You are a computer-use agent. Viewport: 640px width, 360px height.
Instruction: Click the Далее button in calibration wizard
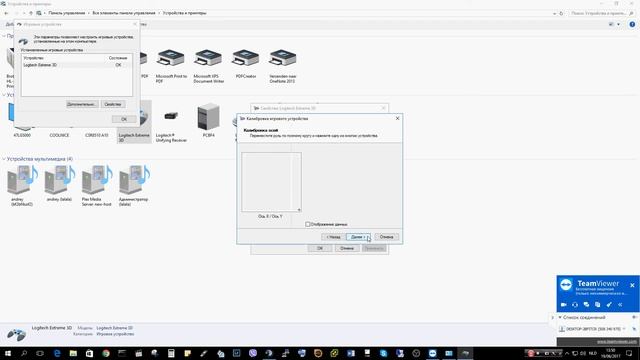358,237
